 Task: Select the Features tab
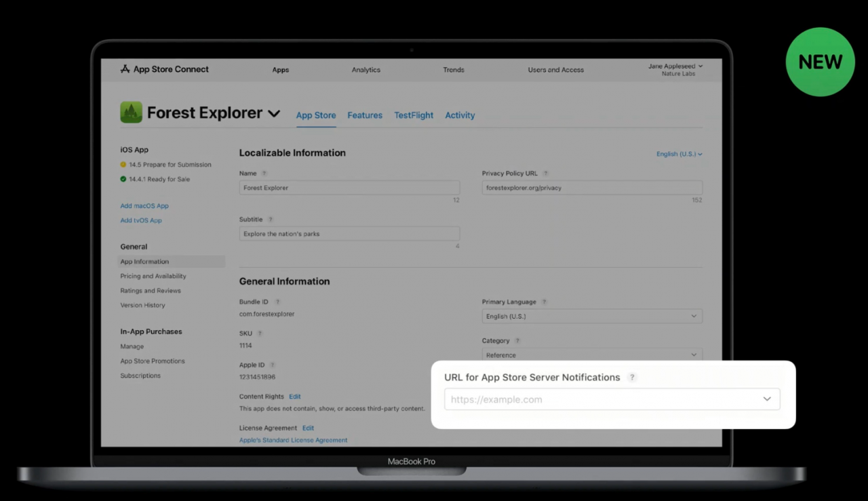365,115
